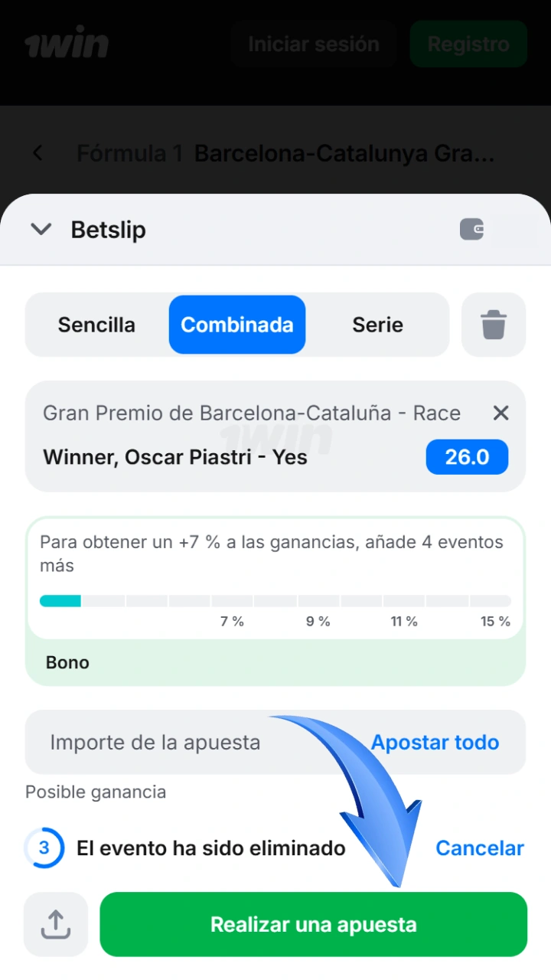Switch to the Combinada tab
This screenshot has width=551, height=980.
tap(237, 325)
